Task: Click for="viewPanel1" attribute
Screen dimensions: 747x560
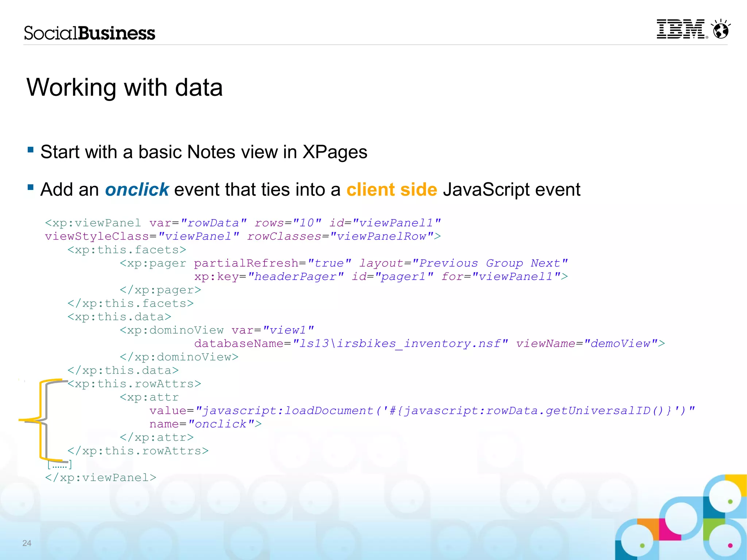Action: pos(501,277)
